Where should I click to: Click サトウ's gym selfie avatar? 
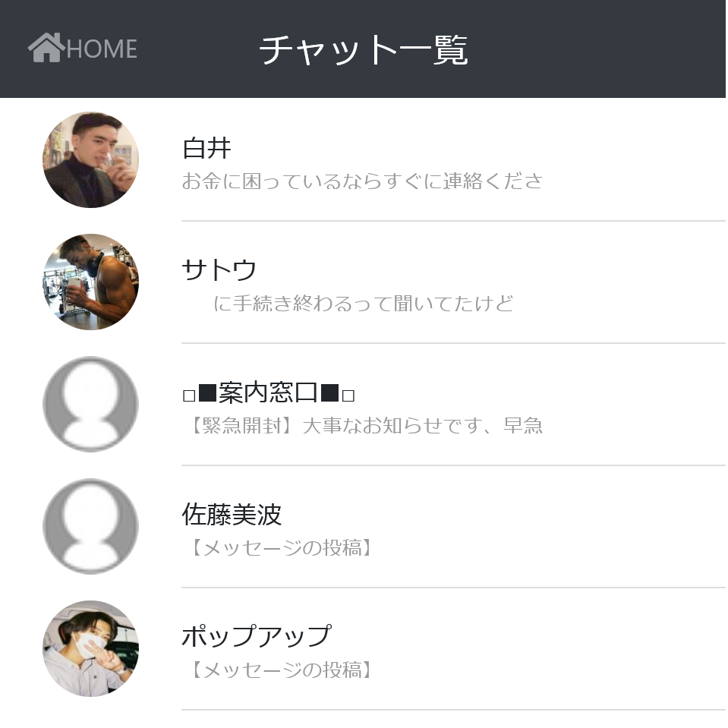click(90, 282)
